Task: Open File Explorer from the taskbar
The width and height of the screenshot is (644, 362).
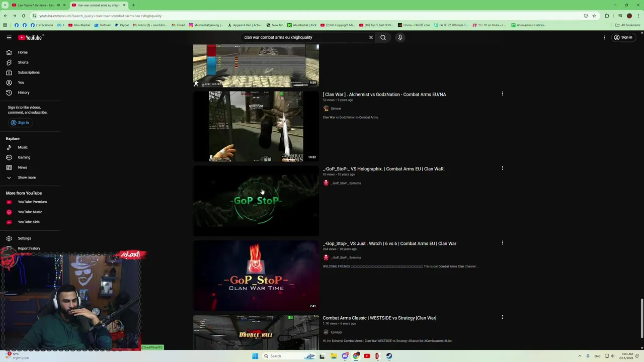Action: (x=333, y=356)
